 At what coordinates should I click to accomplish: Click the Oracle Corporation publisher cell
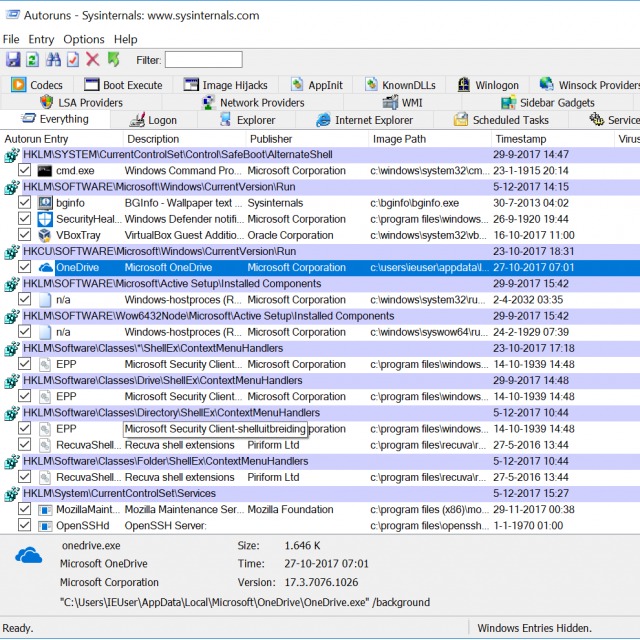point(290,236)
